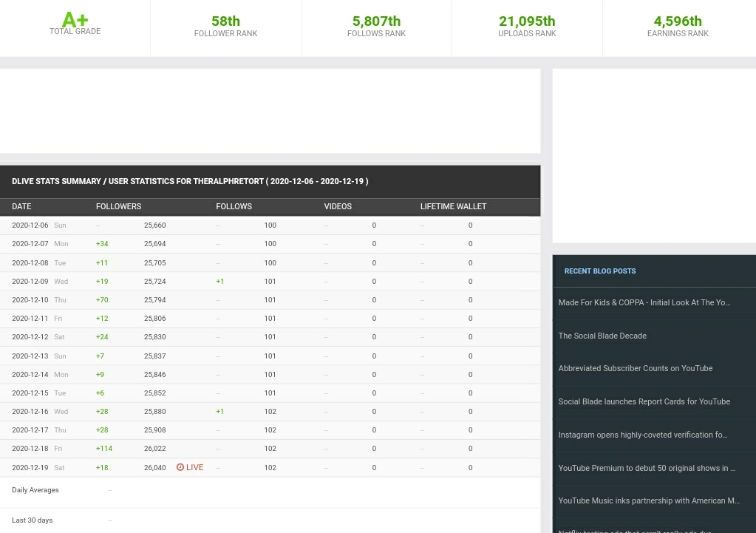The height and width of the screenshot is (533, 756).
Task: Open blog post Made For Kids & COPPA
Action: pos(644,302)
